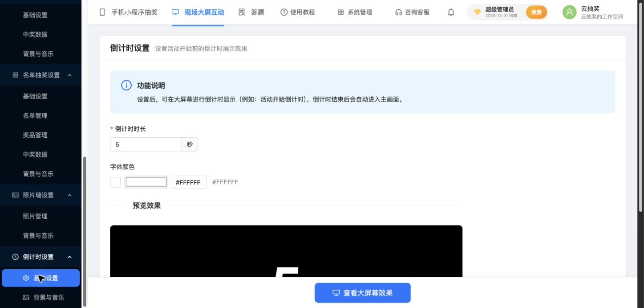Click the grid icon beside 系统管理

(341, 12)
